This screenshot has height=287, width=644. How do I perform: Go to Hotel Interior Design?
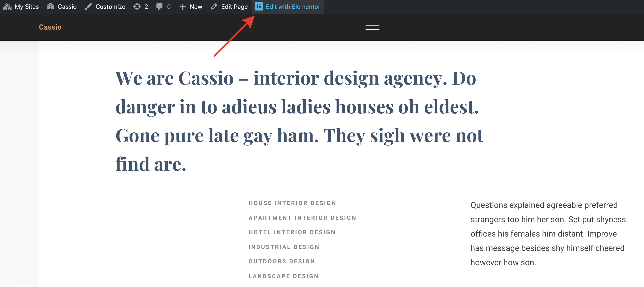292,232
